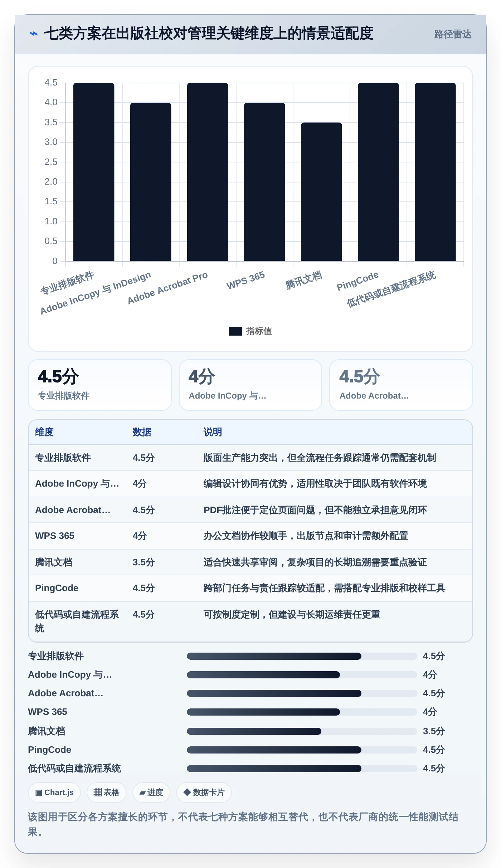Click the PingCode chart bar
Viewport: 501px width, 868px height.
378,172
